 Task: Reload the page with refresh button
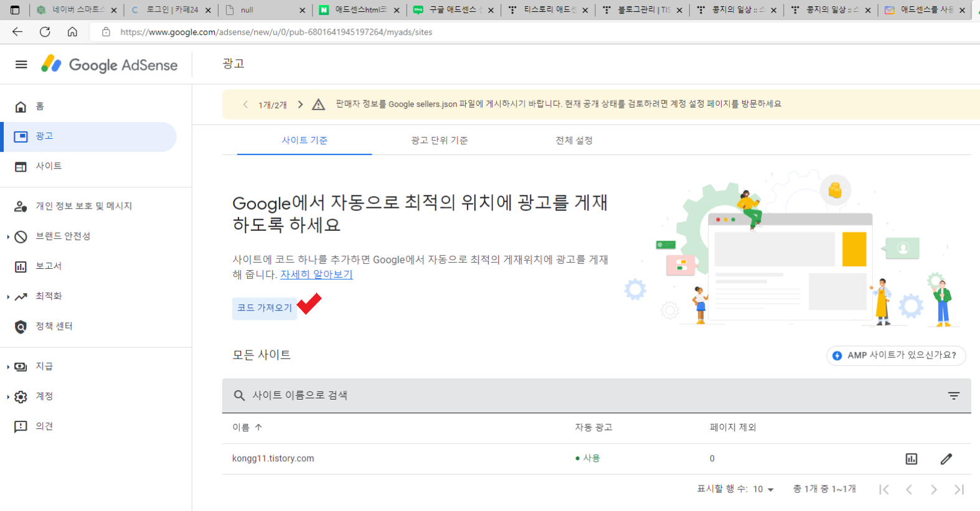45,32
